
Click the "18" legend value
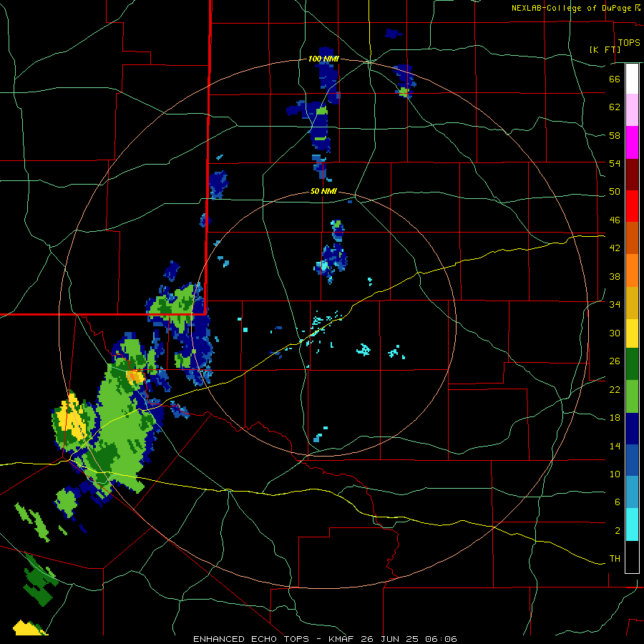(615, 418)
